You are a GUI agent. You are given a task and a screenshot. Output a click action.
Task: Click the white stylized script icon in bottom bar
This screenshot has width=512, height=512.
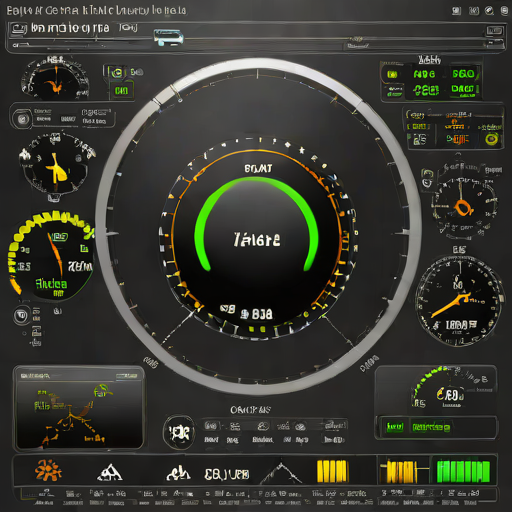pos(178,473)
